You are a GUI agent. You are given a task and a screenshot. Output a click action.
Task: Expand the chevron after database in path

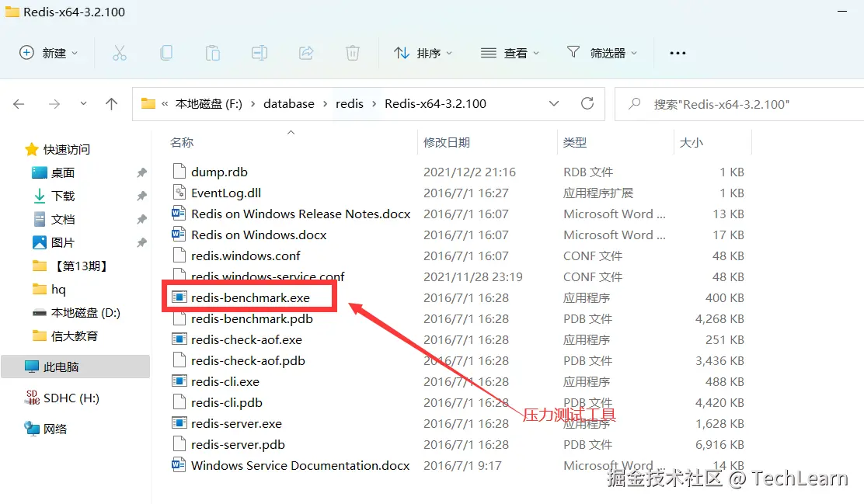tap(325, 104)
